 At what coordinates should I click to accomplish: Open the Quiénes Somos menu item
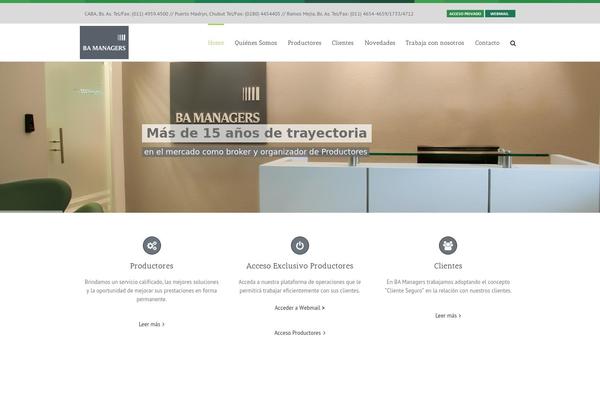point(256,43)
